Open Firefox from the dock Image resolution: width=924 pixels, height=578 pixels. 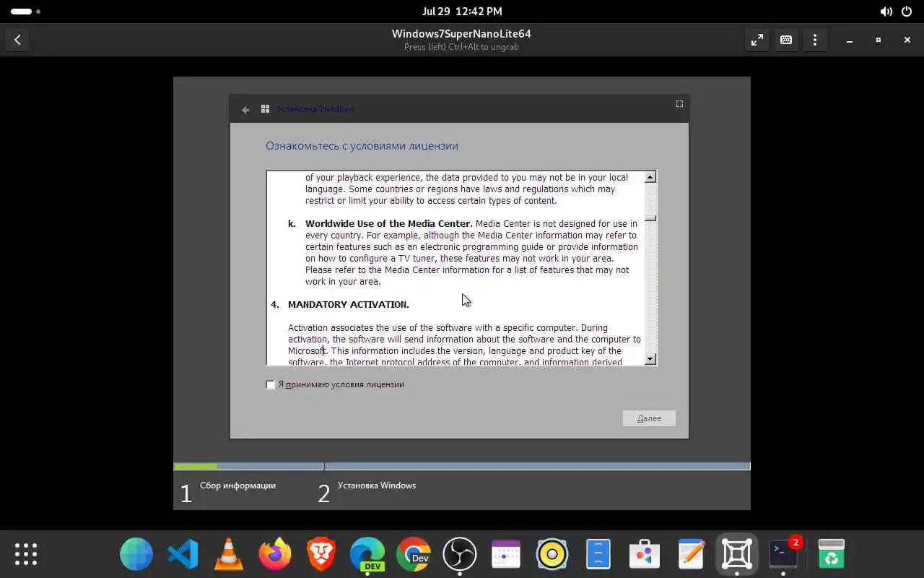pyautogui.click(x=275, y=554)
